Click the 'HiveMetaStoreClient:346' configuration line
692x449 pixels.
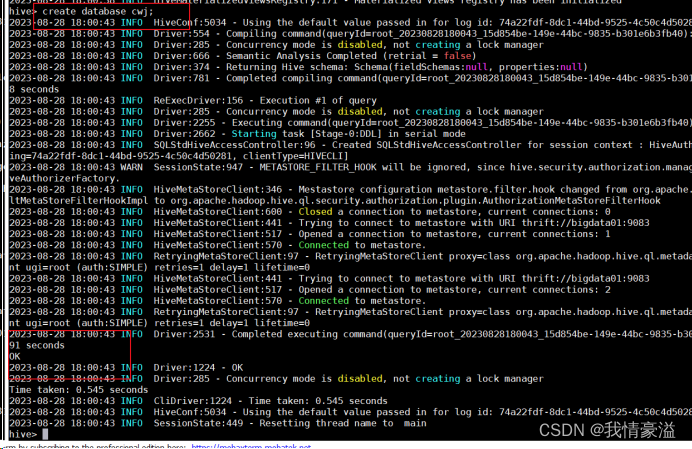(x=350, y=189)
